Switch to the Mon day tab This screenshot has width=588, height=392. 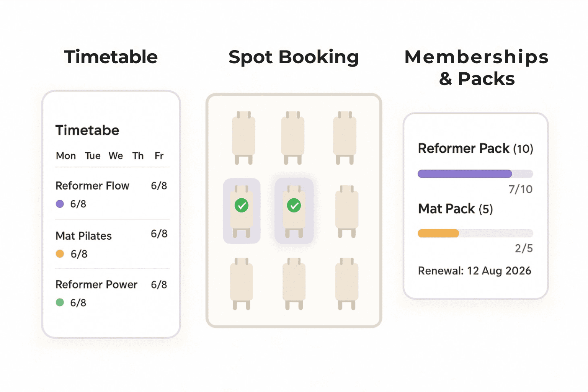pos(66,156)
